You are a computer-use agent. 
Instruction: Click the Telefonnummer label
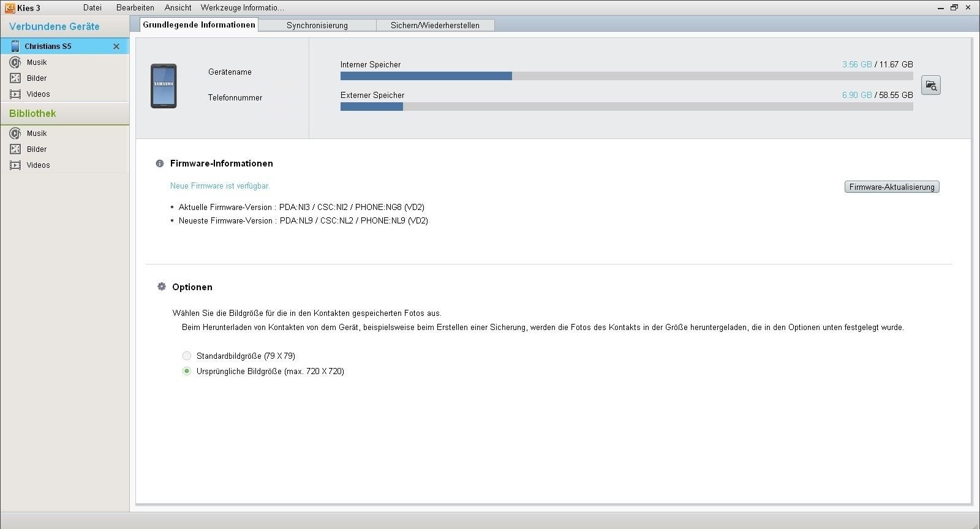[x=235, y=97]
